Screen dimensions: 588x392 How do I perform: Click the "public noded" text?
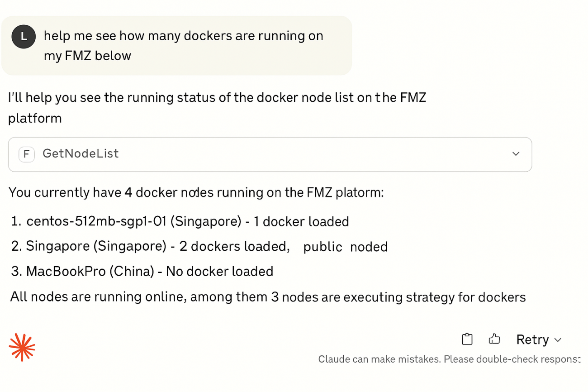point(345,247)
